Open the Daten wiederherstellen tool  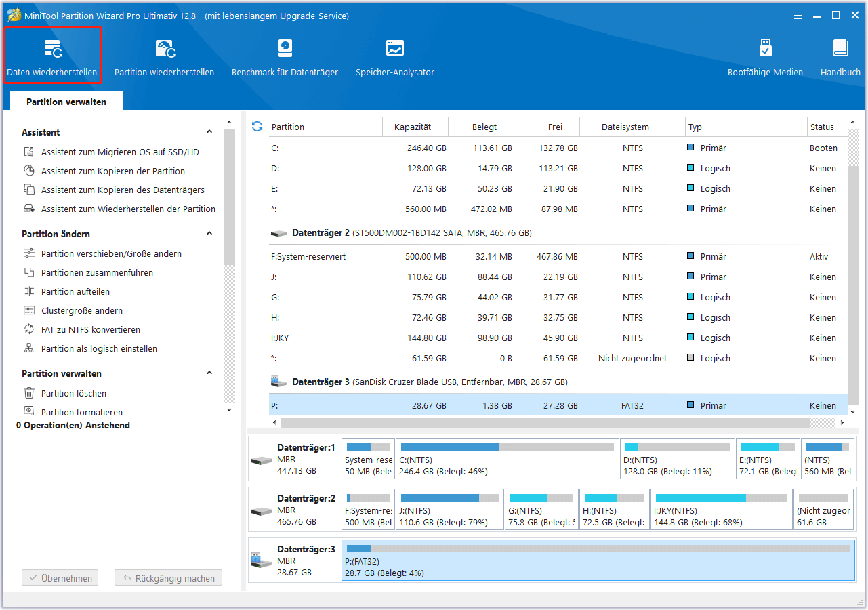coord(52,56)
